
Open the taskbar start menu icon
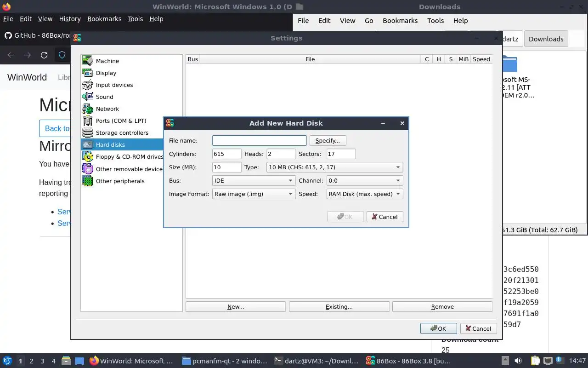7,361
